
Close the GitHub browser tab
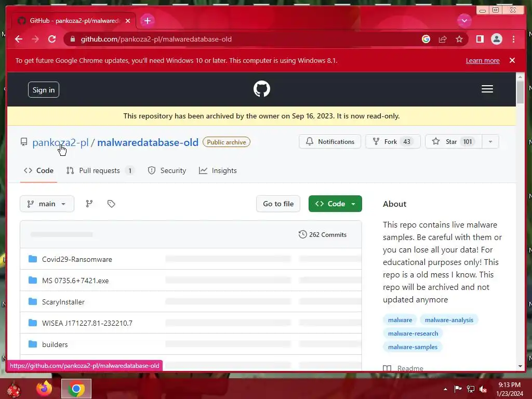pyautogui.click(x=128, y=21)
